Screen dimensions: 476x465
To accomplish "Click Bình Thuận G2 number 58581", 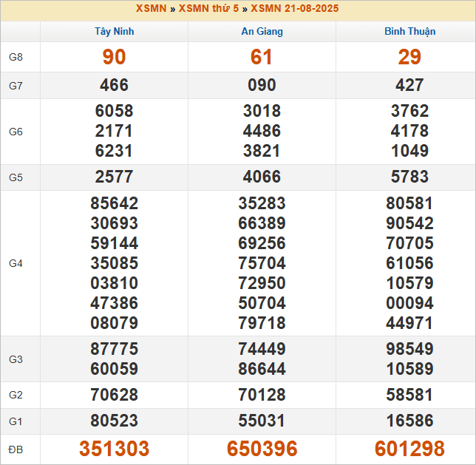I will coord(409,395).
